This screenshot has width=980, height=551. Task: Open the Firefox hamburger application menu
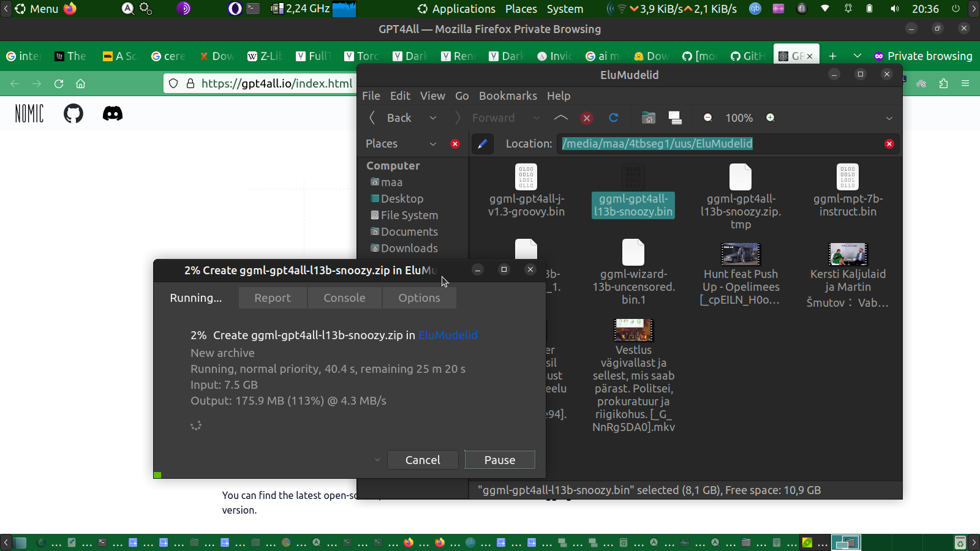965,83
